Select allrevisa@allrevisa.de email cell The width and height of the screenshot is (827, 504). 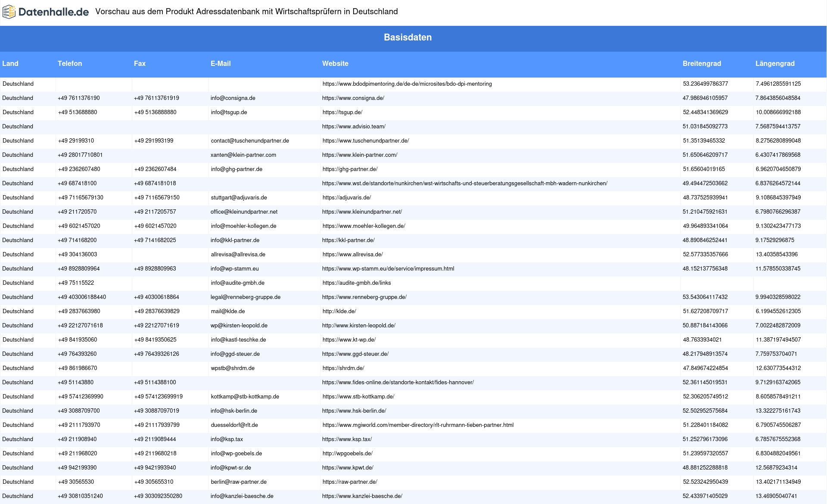238,255
